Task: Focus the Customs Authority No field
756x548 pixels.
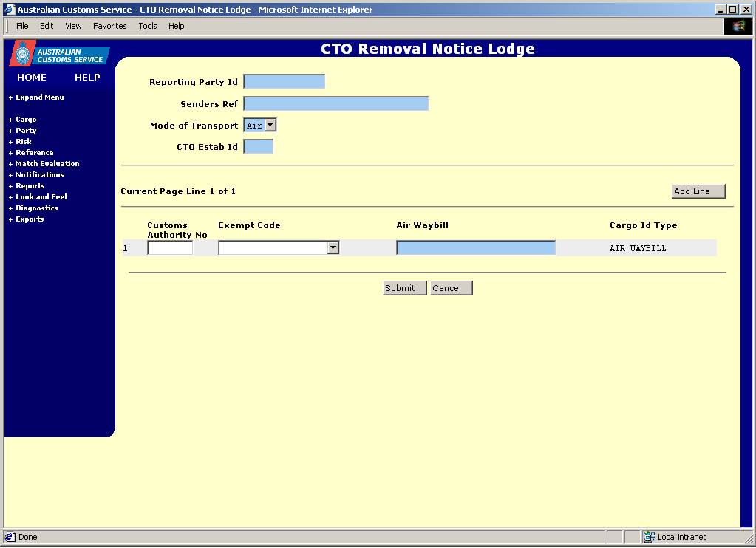Action: click(x=170, y=247)
